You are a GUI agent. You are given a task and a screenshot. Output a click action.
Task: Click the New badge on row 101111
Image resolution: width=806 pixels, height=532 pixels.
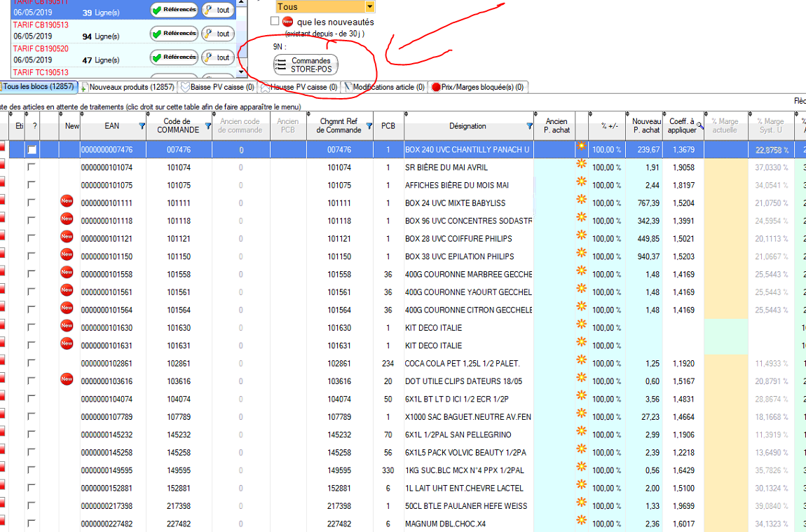tap(67, 203)
